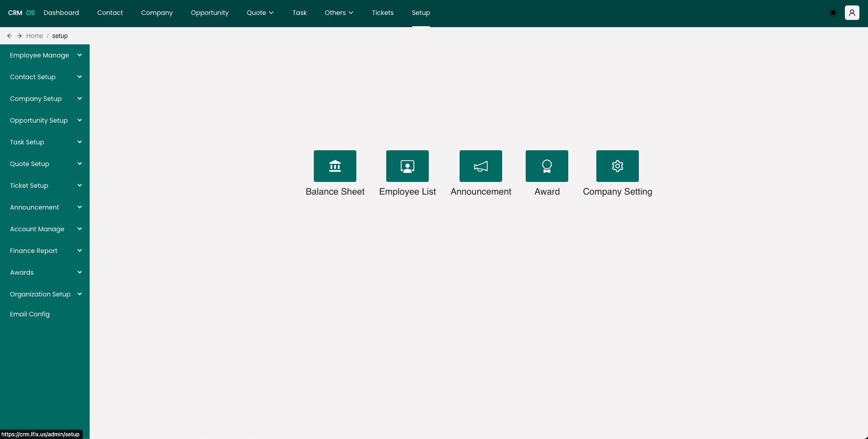The image size is (868, 439).
Task: Expand the Finance Report sidebar section
Action: (x=45, y=251)
